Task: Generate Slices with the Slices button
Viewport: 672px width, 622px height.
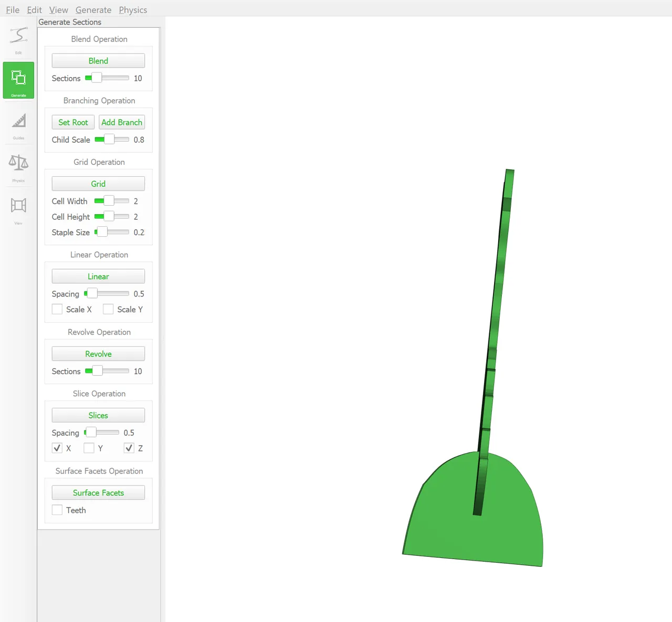Action: [98, 415]
